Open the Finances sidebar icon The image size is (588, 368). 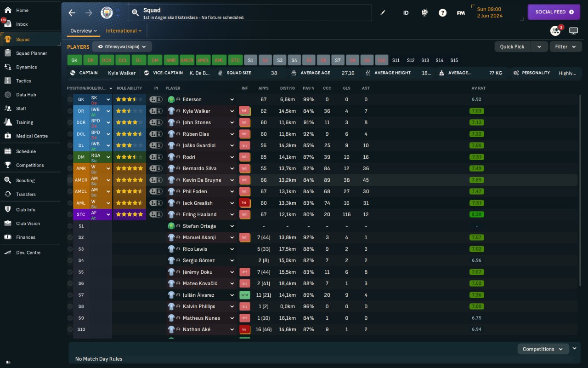(x=8, y=237)
